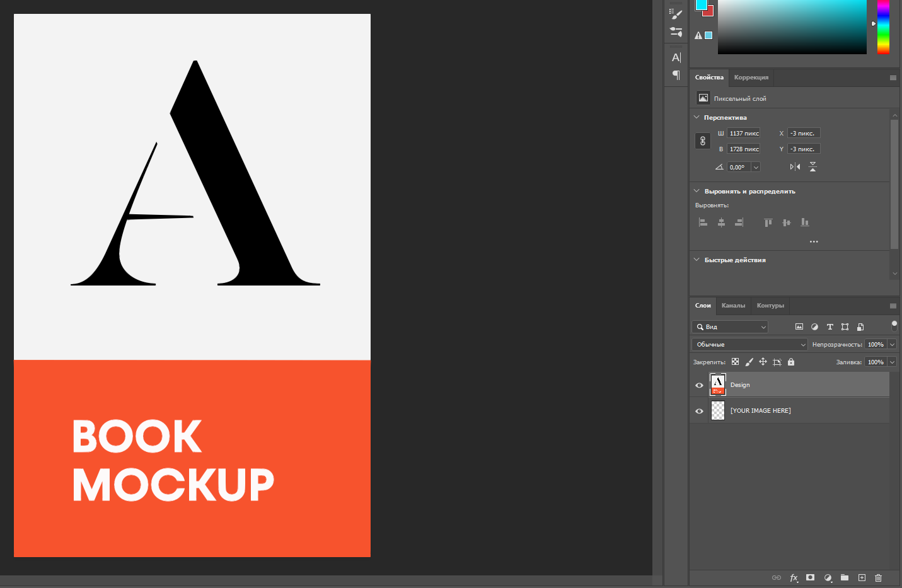Hide the [YOUR IMAGE HERE] layer
902x588 pixels.
click(x=699, y=411)
